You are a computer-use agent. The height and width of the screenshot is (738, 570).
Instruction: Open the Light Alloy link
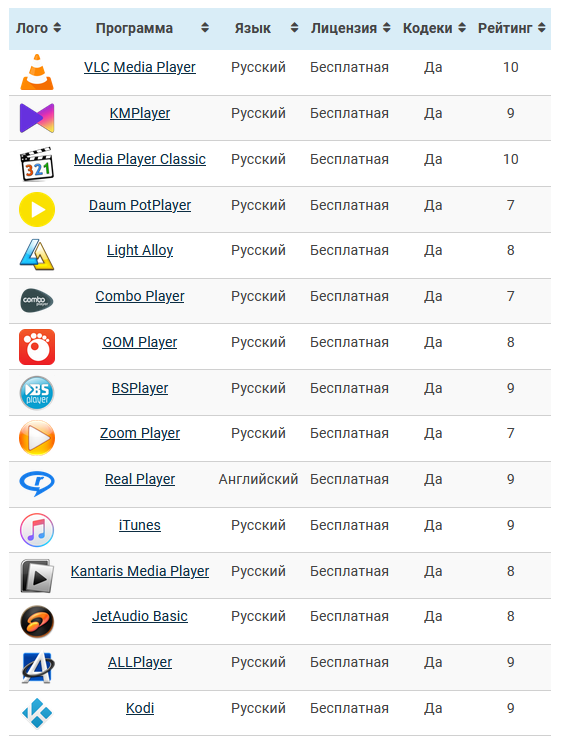(140, 250)
